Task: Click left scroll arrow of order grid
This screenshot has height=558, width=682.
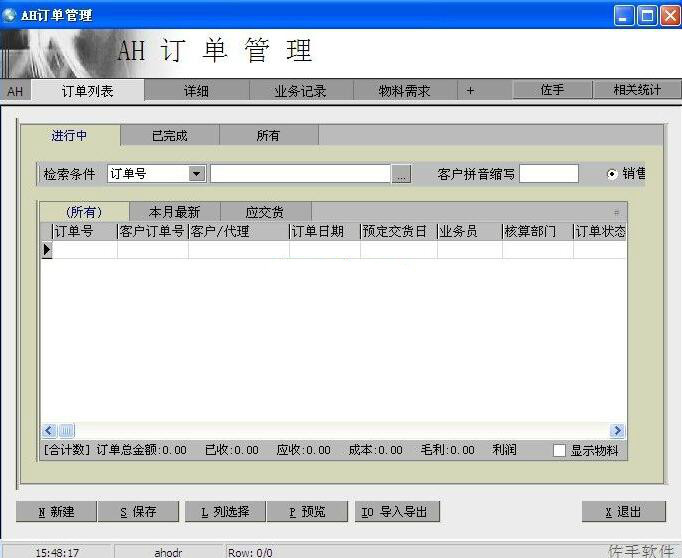Action: 49,431
